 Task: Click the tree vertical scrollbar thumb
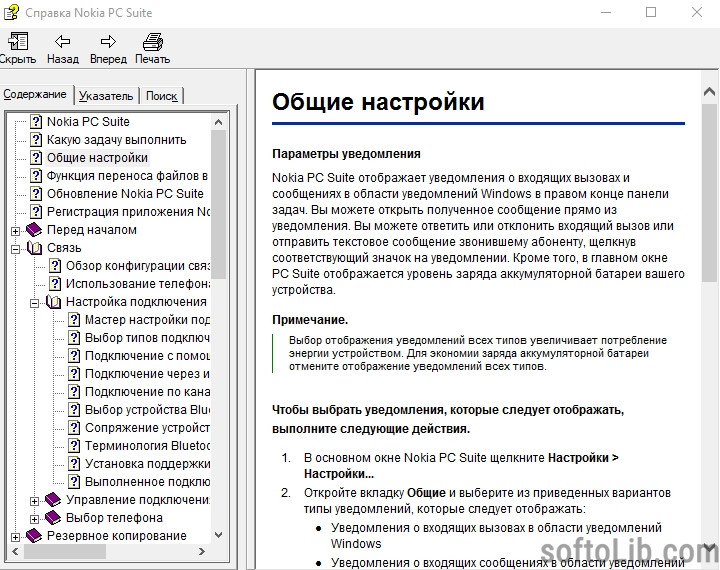click(219, 204)
